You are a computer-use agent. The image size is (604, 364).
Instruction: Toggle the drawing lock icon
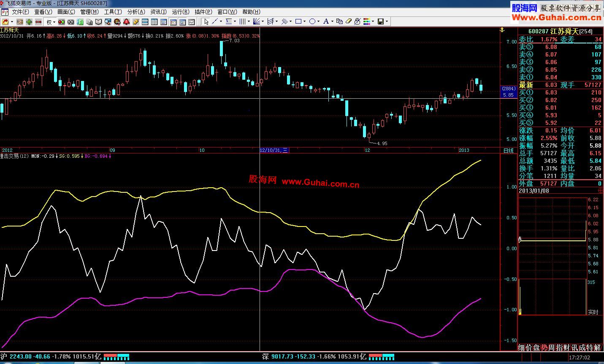[x=358, y=22]
